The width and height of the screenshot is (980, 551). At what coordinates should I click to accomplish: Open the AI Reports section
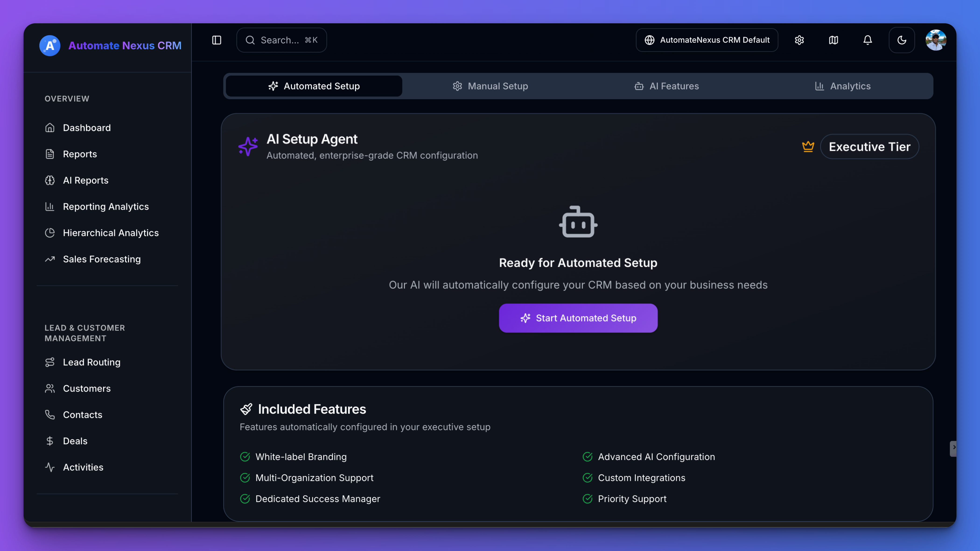(x=85, y=180)
